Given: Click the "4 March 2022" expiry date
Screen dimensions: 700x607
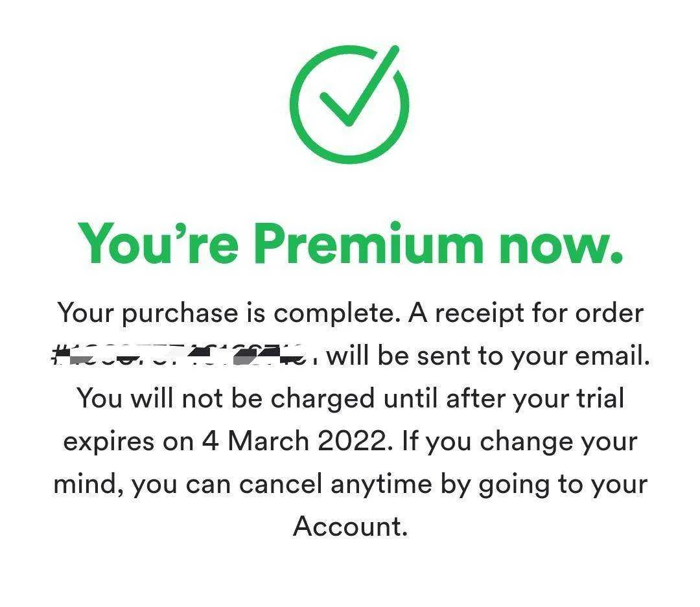Looking at the screenshot, I should tap(294, 441).
